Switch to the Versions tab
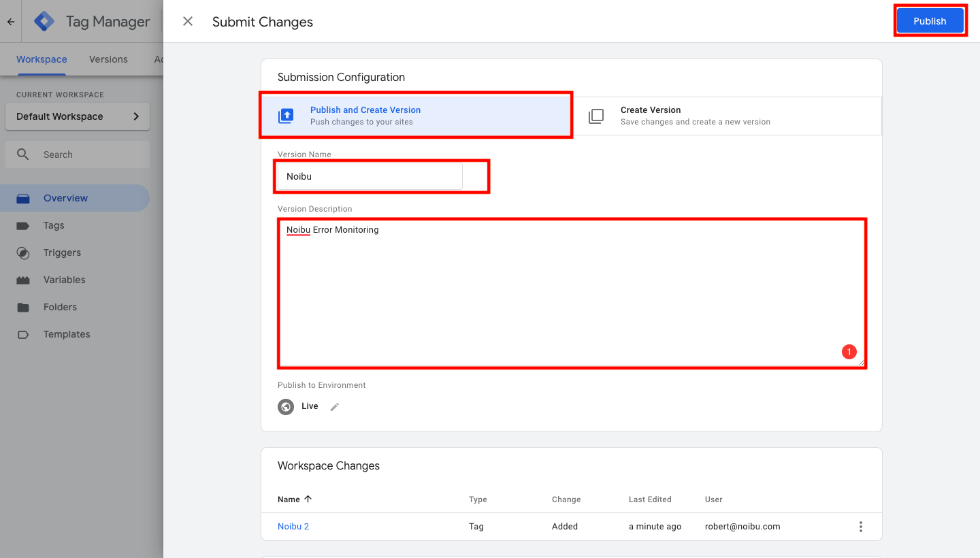Viewport: 980px width, 558px height. tap(108, 59)
